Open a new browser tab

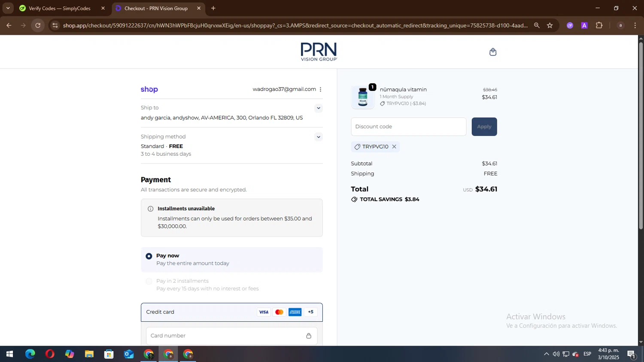(x=213, y=8)
